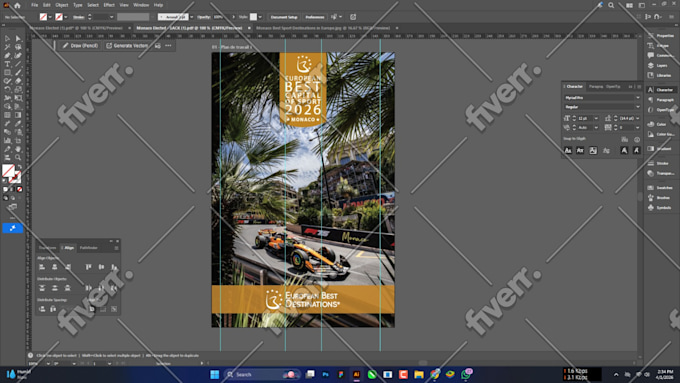Open the leading dropdown in Character panel

pyautogui.click(x=638, y=118)
